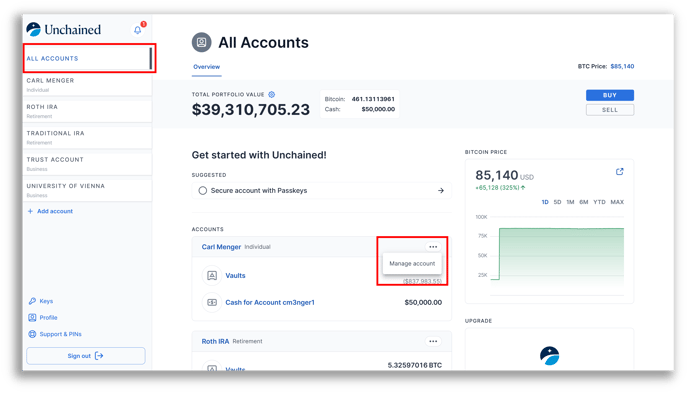Click +65,128 (325%) change text
The height and width of the screenshot is (393, 688).
(500, 188)
